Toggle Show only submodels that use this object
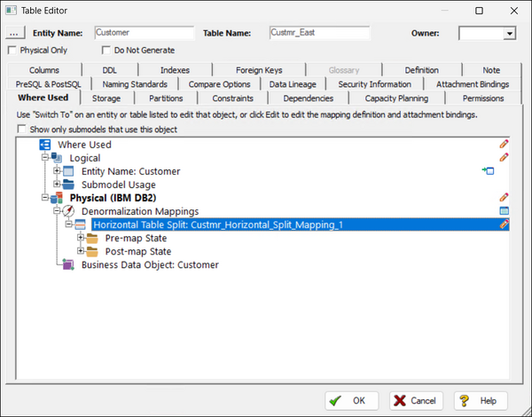532x417 pixels. point(21,129)
